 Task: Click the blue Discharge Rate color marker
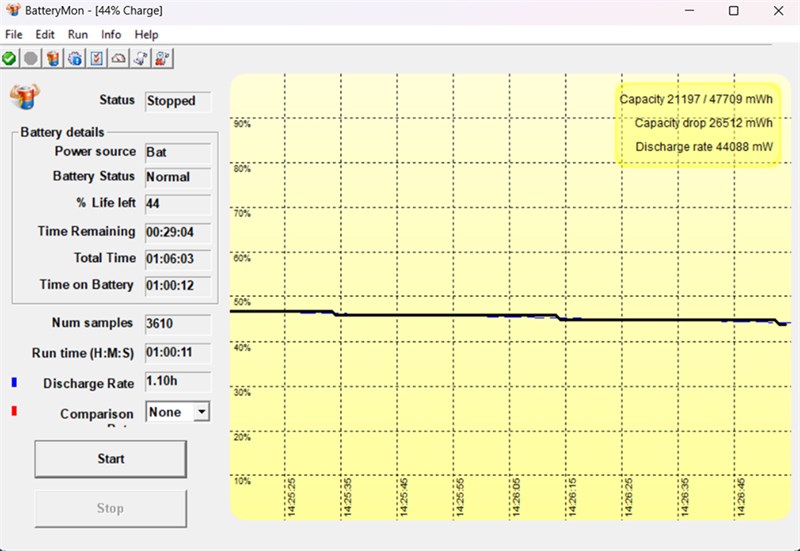pyautogui.click(x=14, y=382)
